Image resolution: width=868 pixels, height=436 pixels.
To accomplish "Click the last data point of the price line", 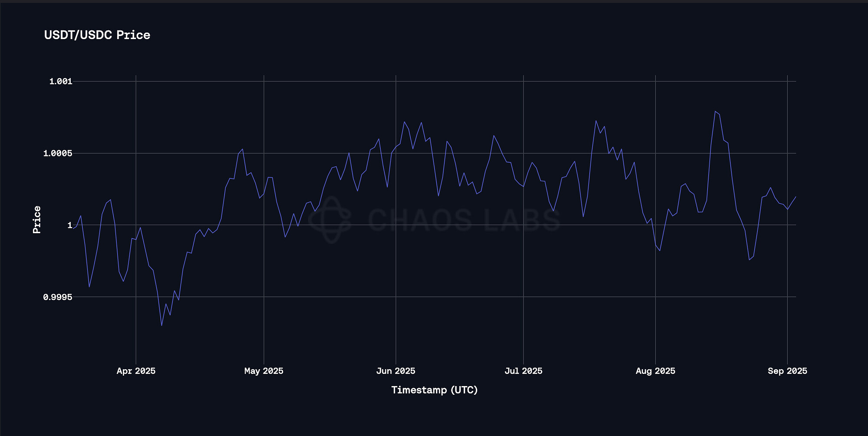I will point(796,196).
